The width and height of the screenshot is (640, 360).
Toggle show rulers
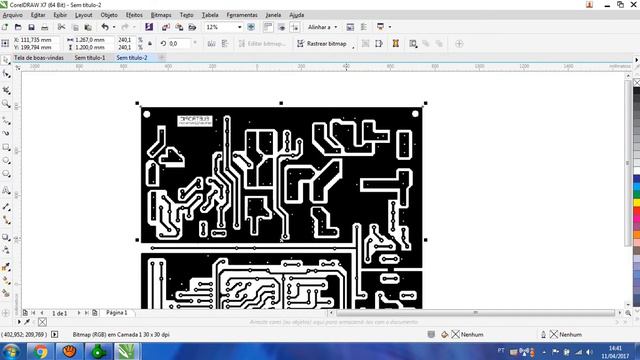pos(268,27)
